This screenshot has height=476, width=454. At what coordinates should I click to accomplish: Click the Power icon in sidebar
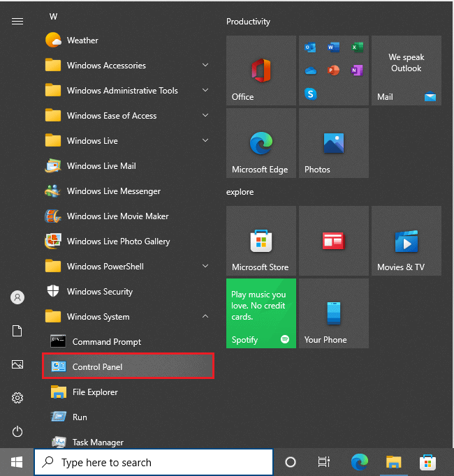point(17,431)
